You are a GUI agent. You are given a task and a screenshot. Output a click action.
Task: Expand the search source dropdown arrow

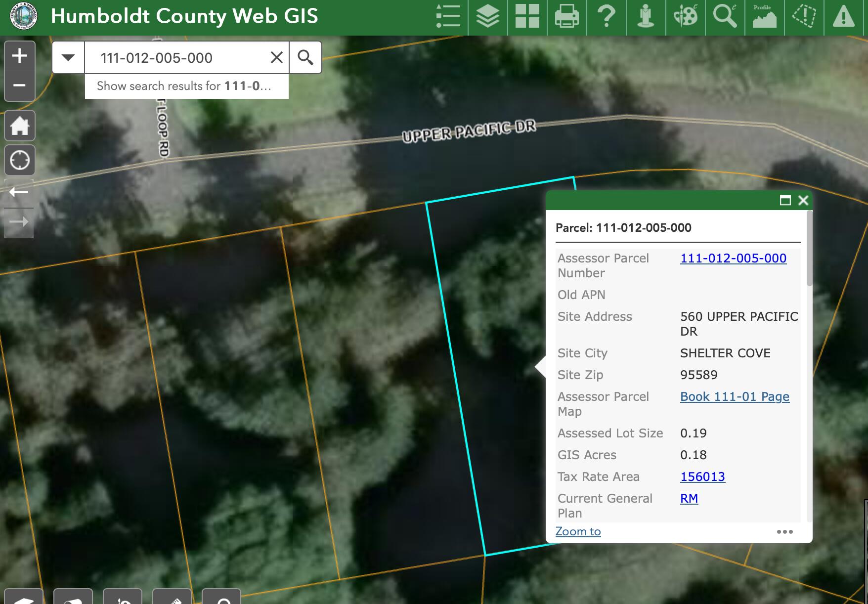(68, 58)
